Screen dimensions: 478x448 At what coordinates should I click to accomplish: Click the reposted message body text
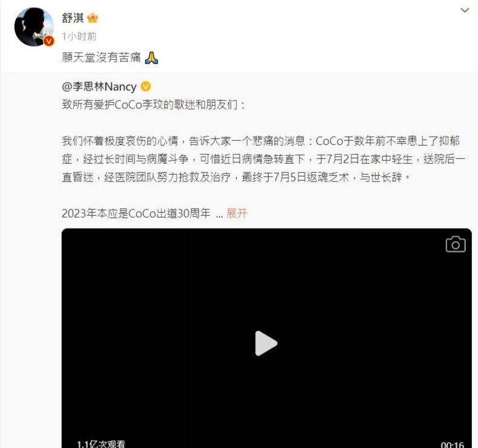264,159
